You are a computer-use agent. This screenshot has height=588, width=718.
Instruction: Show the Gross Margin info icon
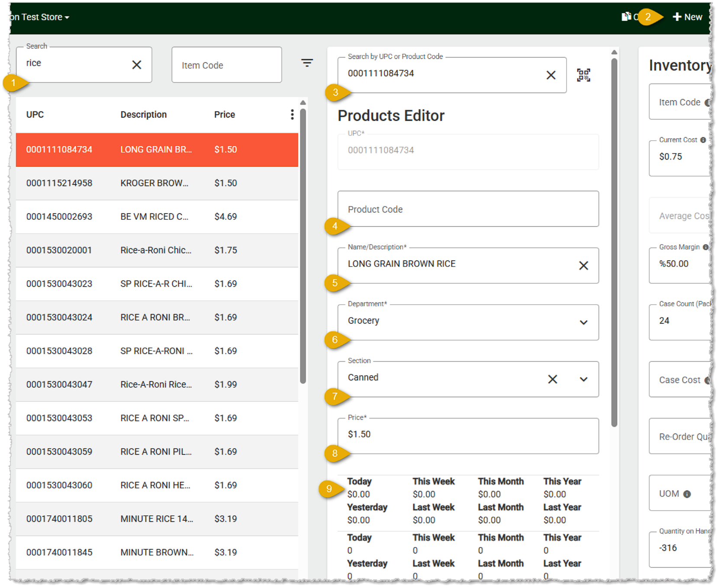(705, 247)
